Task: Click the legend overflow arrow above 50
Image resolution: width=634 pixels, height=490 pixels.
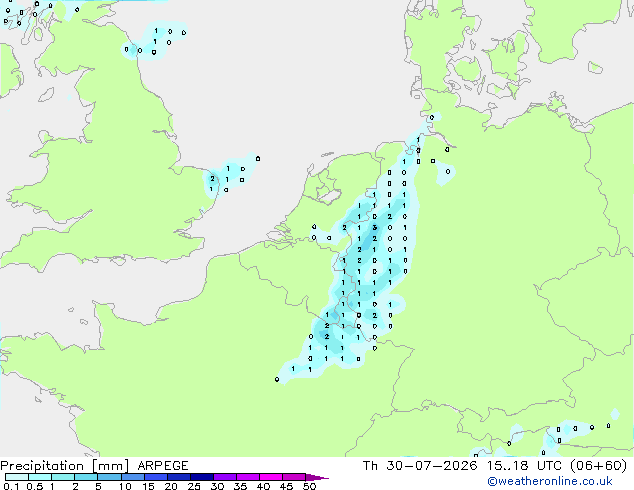Action: coord(317,477)
